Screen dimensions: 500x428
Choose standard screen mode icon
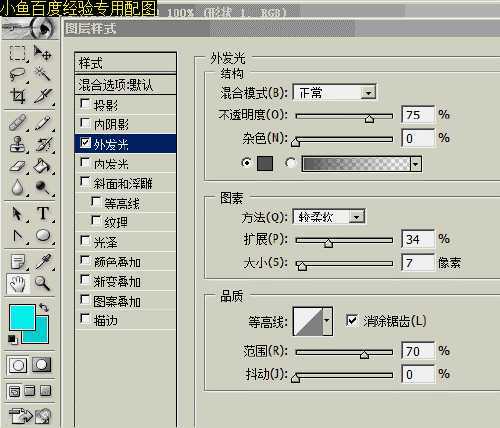[14, 391]
